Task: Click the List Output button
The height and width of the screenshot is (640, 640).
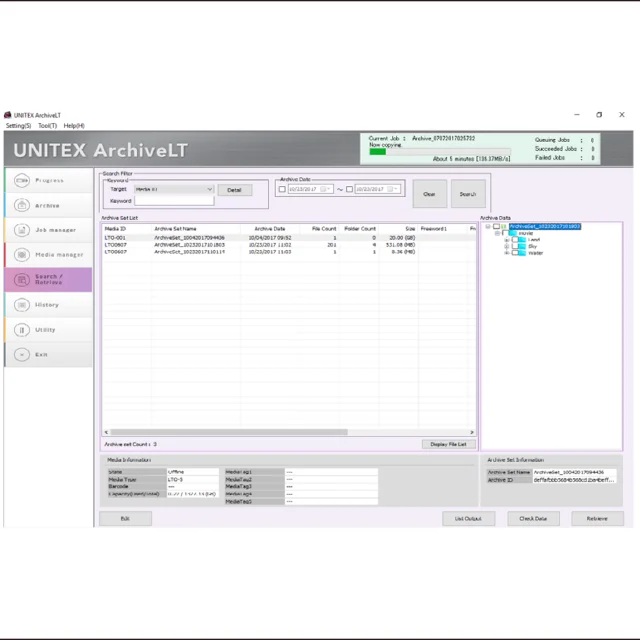Action: pyautogui.click(x=468, y=518)
